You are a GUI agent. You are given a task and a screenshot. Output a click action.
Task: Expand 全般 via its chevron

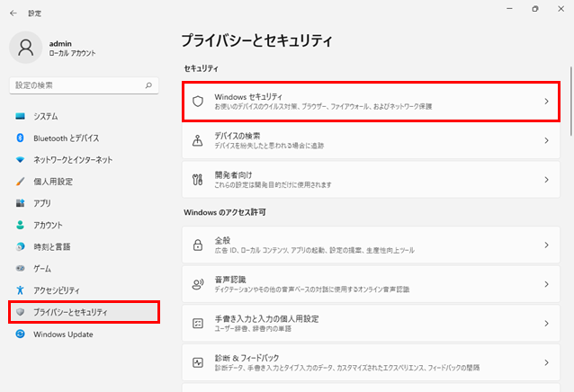tap(546, 245)
